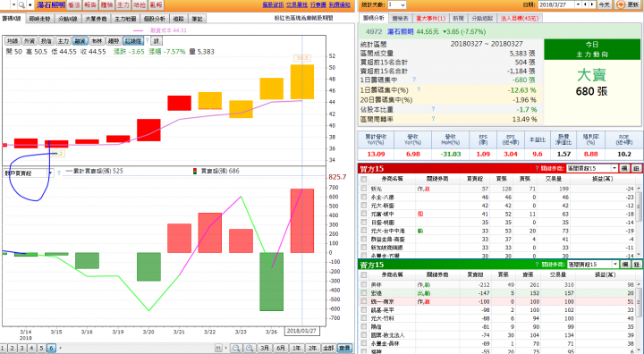
Task: Click the zoom in magnifier below chart
Action: coord(250,348)
